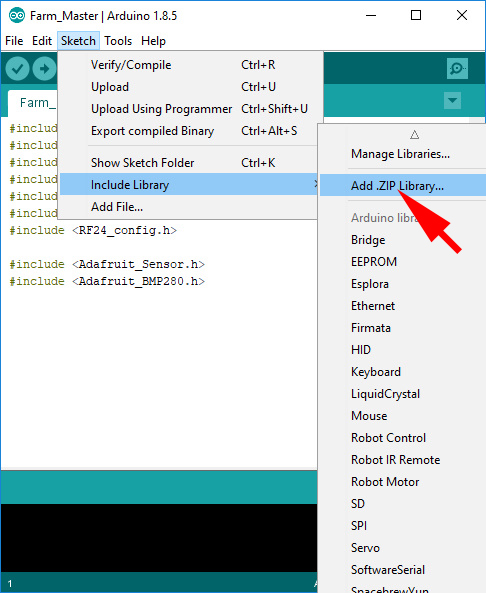Open Manage Libraries...
This screenshot has width=486, height=593.
[403, 154]
